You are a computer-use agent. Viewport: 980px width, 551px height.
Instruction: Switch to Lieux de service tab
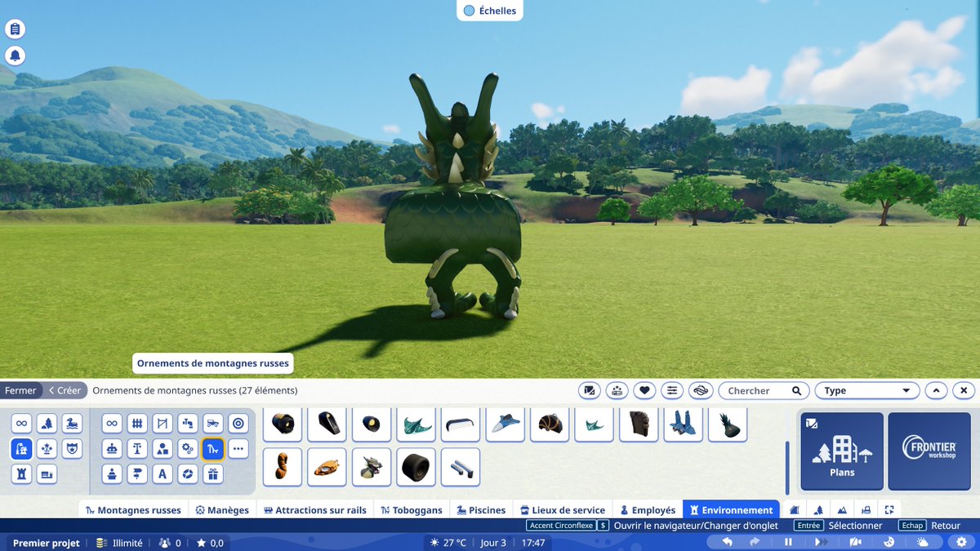pos(563,510)
